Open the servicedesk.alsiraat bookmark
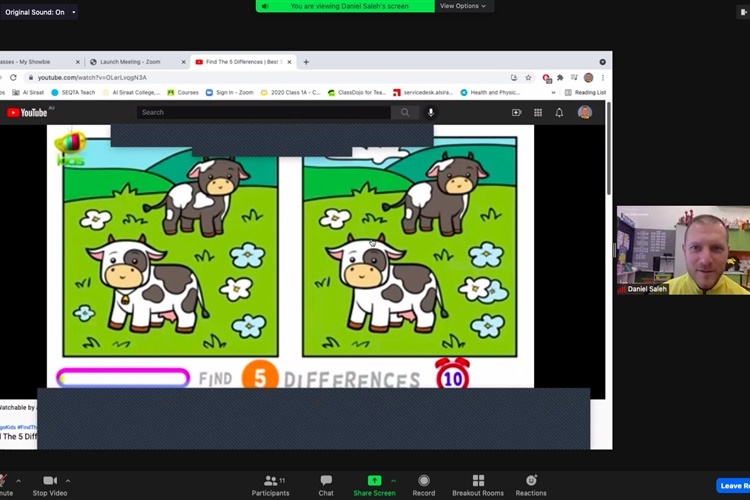Viewport: 750px width, 500px height. [x=422, y=92]
